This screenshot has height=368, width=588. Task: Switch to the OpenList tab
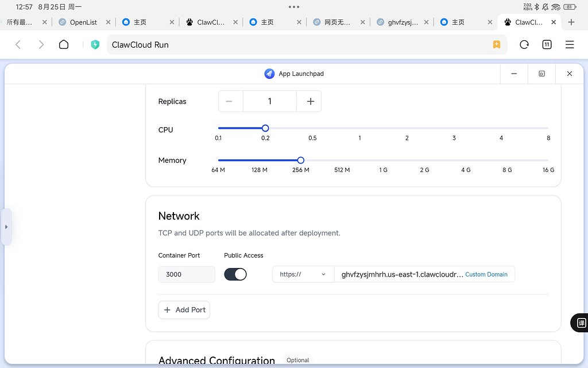83,22
